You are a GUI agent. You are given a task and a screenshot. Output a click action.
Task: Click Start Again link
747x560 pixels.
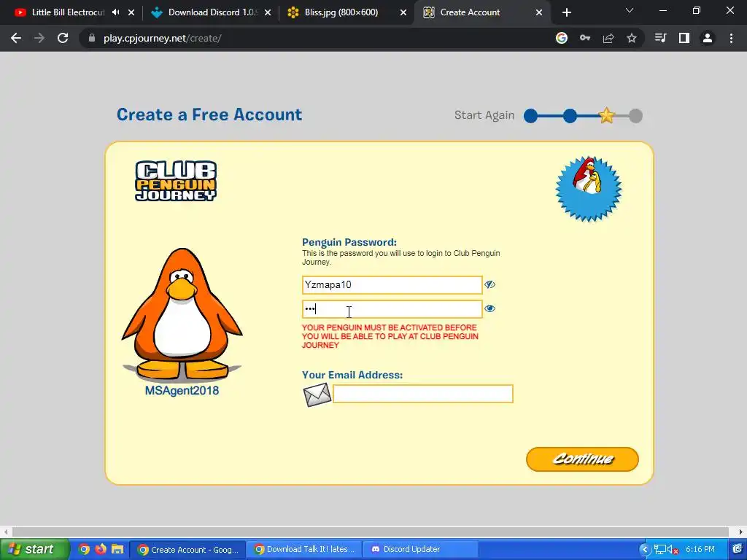(484, 115)
